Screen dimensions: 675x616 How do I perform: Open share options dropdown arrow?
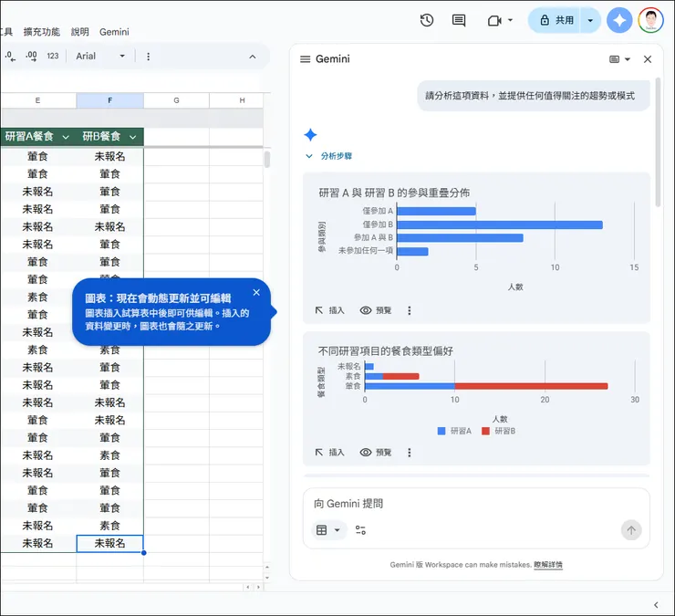(591, 20)
